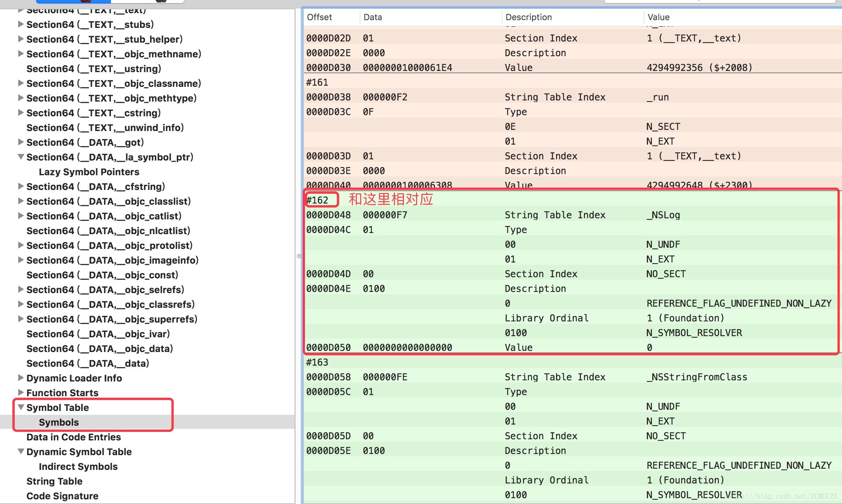Viewport: 842px width, 504px height.
Task: Click the _NSLog string table value
Action: [x=663, y=215]
